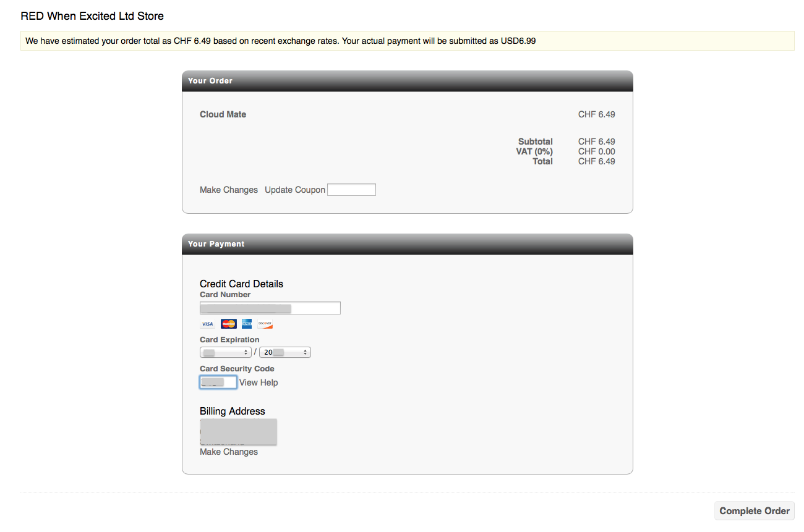Click the coupon code text box
This screenshot has height=532, width=804.
tap(351, 190)
